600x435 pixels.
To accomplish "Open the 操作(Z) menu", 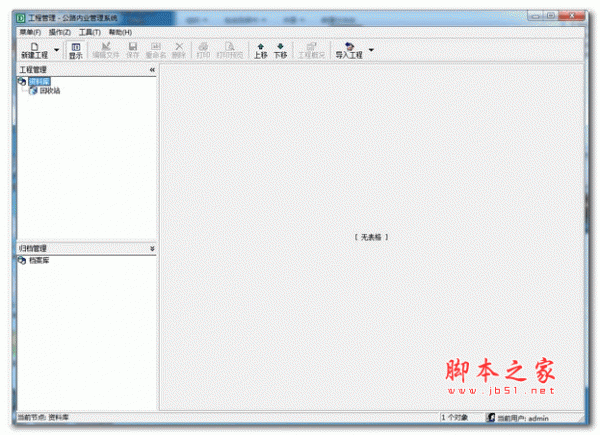I will [60, 32].
